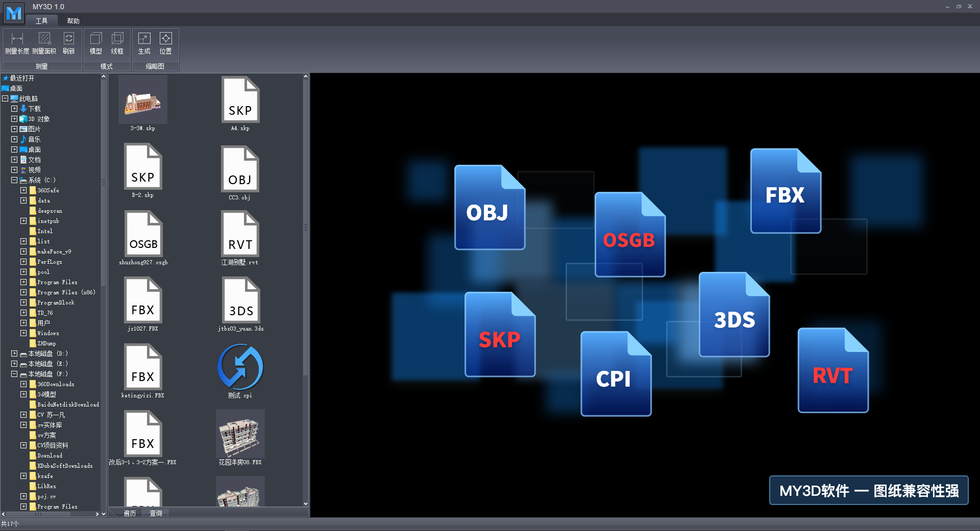Viewport: 980px width, 531px height.
Task: Select the 江湖别墅.rvt file icon
Action: click(240, 234)
